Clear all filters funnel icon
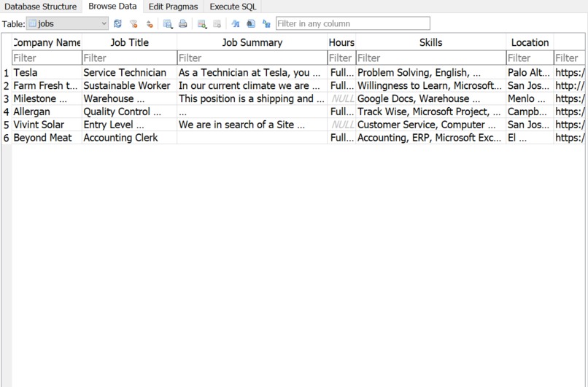This screenshot has width=588, height=387. click(x=134, y=23)
